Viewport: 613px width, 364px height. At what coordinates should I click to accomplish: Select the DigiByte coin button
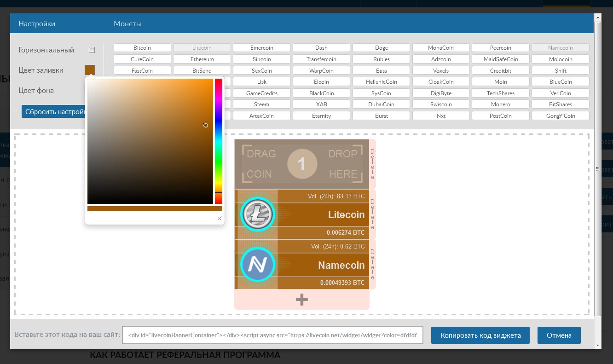point(441,93)
